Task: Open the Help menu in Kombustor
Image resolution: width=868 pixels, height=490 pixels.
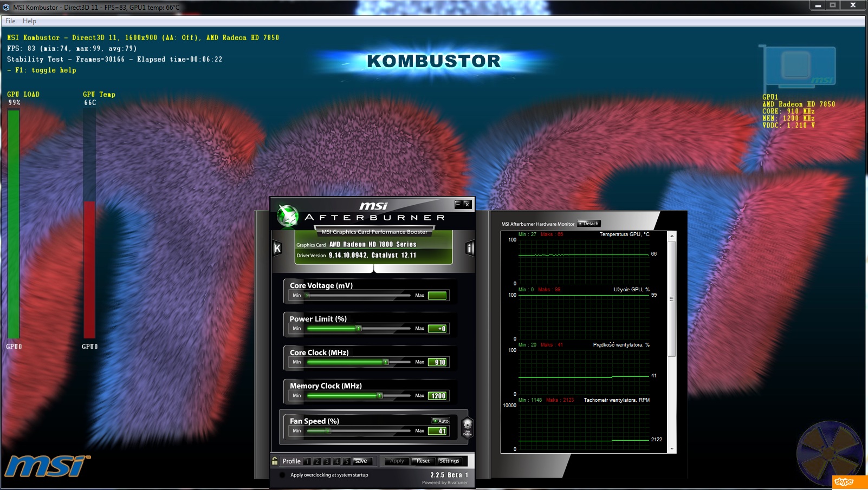Action: (x=29, y=21)
